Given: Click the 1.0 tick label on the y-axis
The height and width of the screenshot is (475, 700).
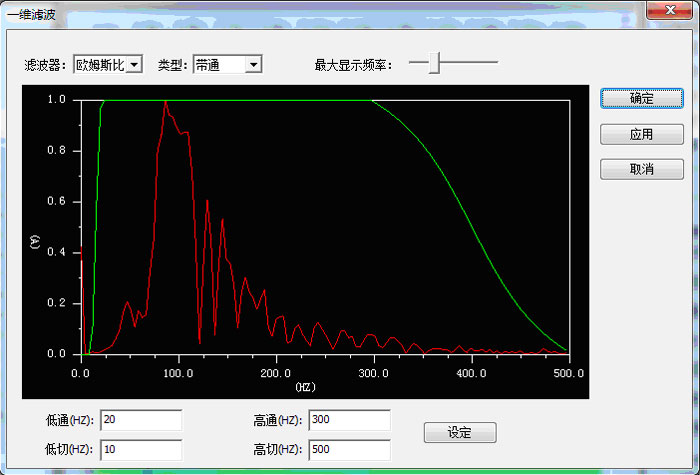Looking at the screenshot, I should tap(57, 100).
